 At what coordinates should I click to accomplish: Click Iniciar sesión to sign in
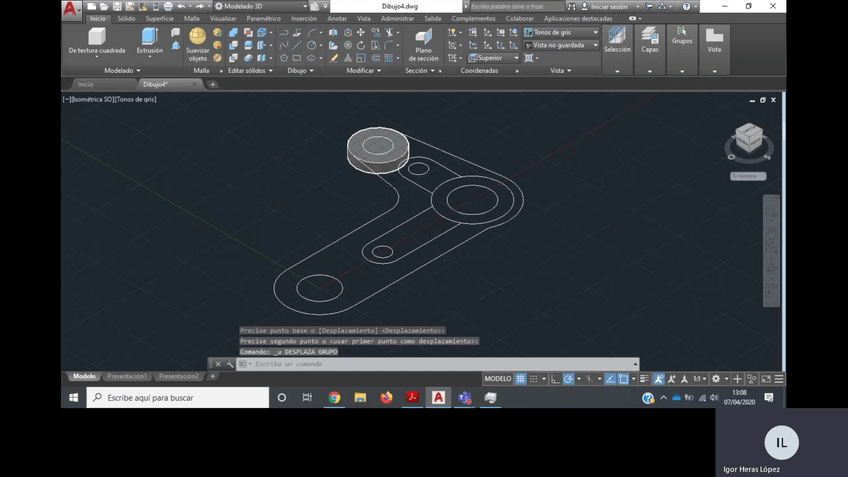click(609, 6)
